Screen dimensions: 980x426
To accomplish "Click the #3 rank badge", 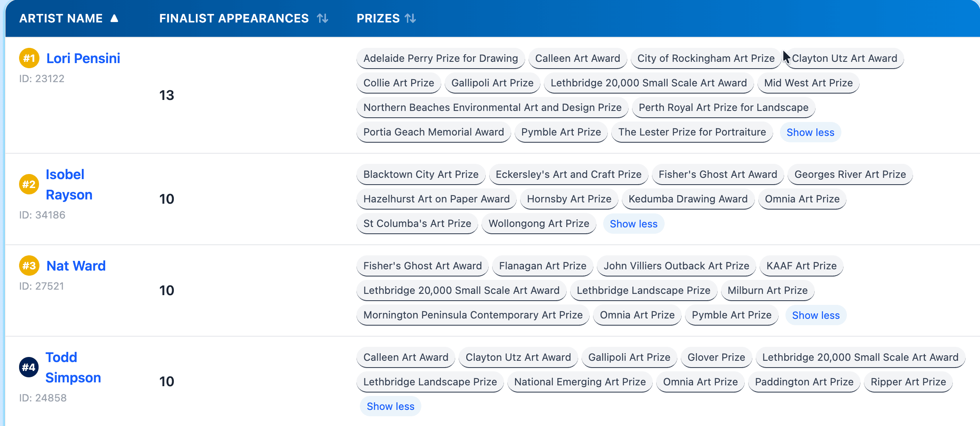I will click(29, 266).
